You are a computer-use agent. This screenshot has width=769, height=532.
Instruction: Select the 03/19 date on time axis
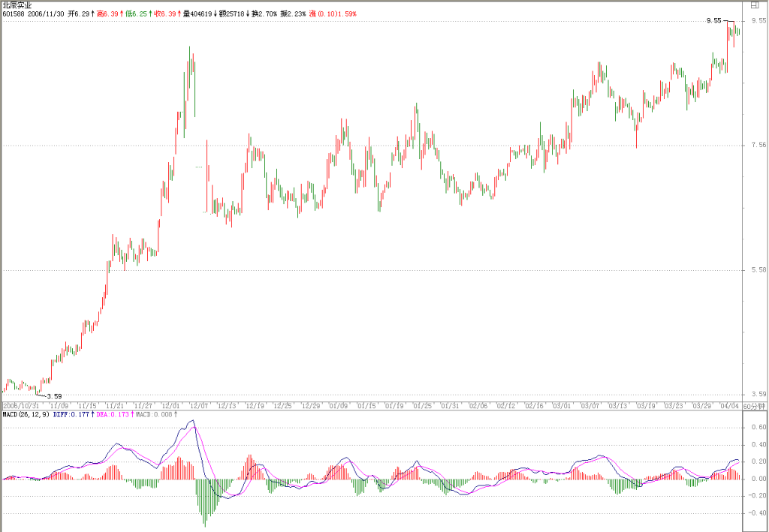(x=646, y=406)
